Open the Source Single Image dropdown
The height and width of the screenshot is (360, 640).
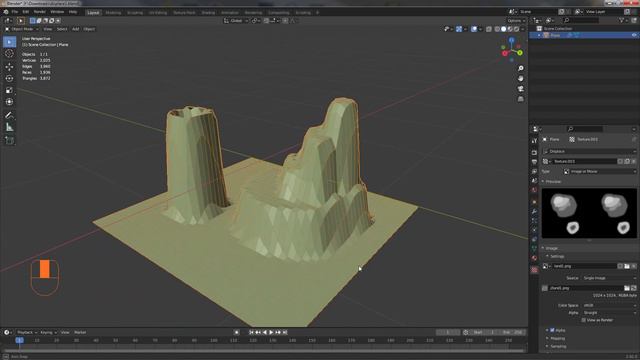tap(609, 278)
